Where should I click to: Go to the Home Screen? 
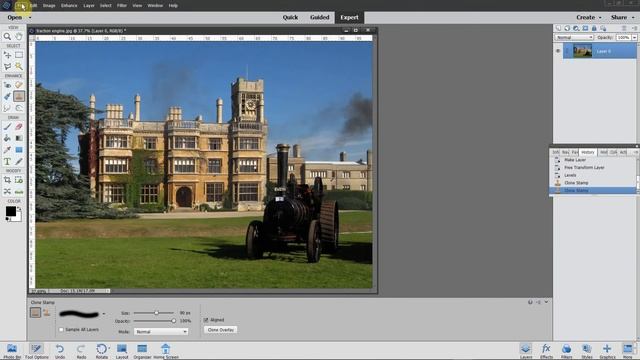166,351
